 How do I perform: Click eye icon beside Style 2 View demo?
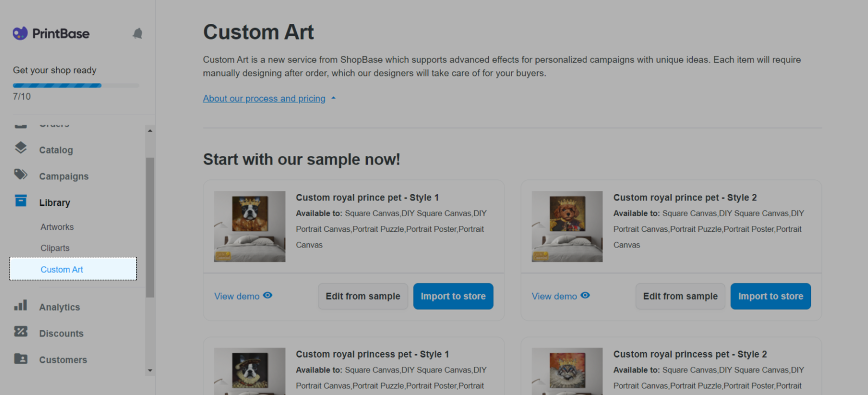point(585,296)
